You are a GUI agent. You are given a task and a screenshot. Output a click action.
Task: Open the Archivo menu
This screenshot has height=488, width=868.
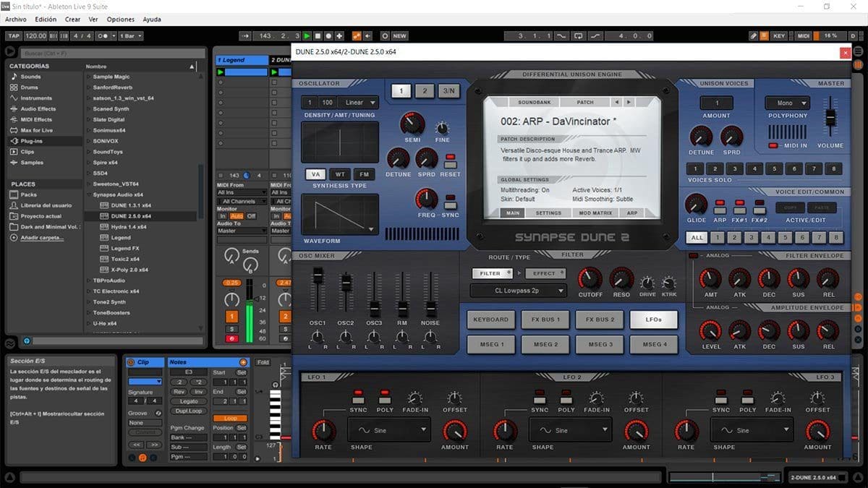click(16, 20)
